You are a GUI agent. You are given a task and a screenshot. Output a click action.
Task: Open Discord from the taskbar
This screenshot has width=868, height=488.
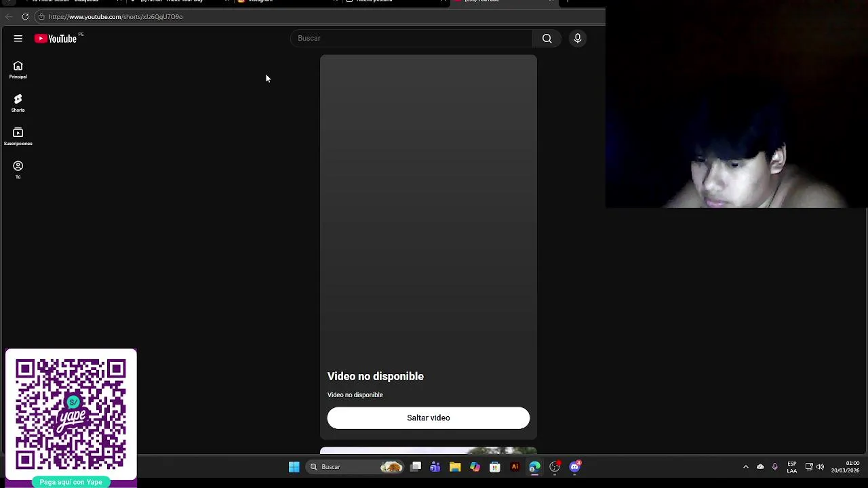point(575,467)
